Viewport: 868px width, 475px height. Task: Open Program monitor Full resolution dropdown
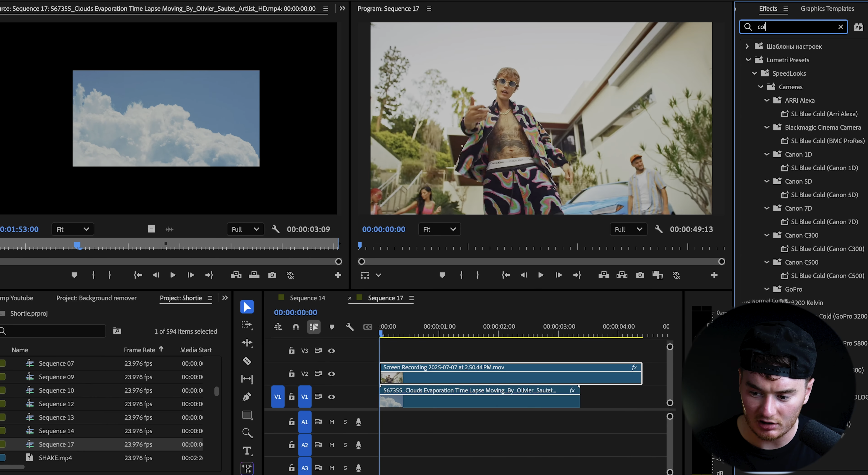tap(629, 229)
